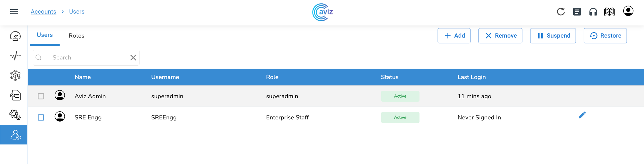The image size is (644, 164).
Task: Click the Add user button
Action: 454,36
